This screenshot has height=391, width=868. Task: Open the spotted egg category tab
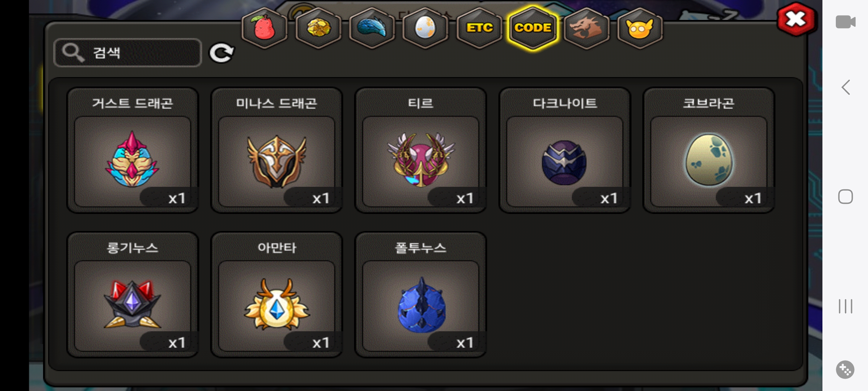(x=425, y=28)
